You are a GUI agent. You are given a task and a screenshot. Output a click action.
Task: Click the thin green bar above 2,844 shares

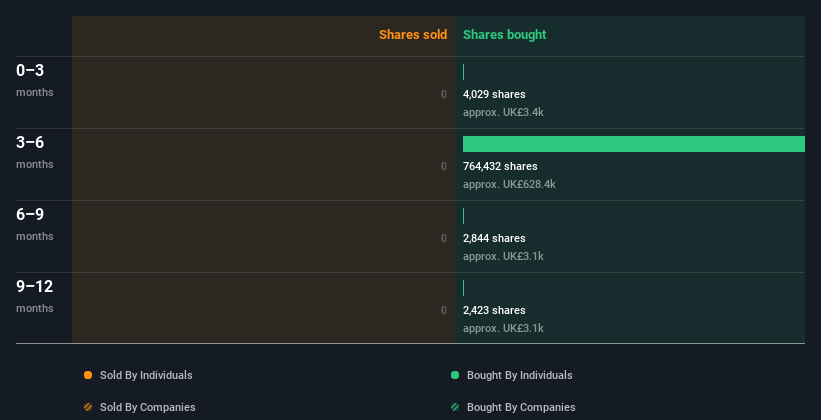coord(463,216)
